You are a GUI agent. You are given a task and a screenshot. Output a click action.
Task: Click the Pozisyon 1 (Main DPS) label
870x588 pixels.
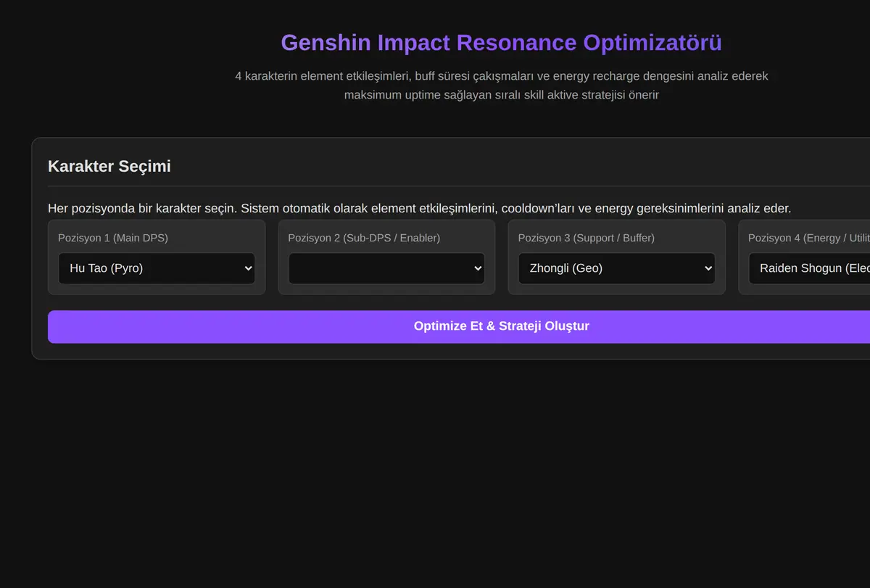click(113, 238)
